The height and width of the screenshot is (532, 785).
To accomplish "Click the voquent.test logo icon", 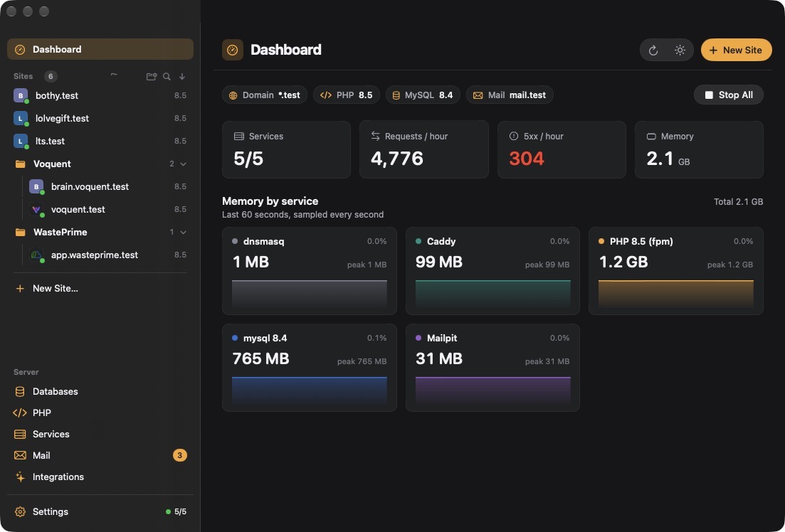I will pos(36,209).
